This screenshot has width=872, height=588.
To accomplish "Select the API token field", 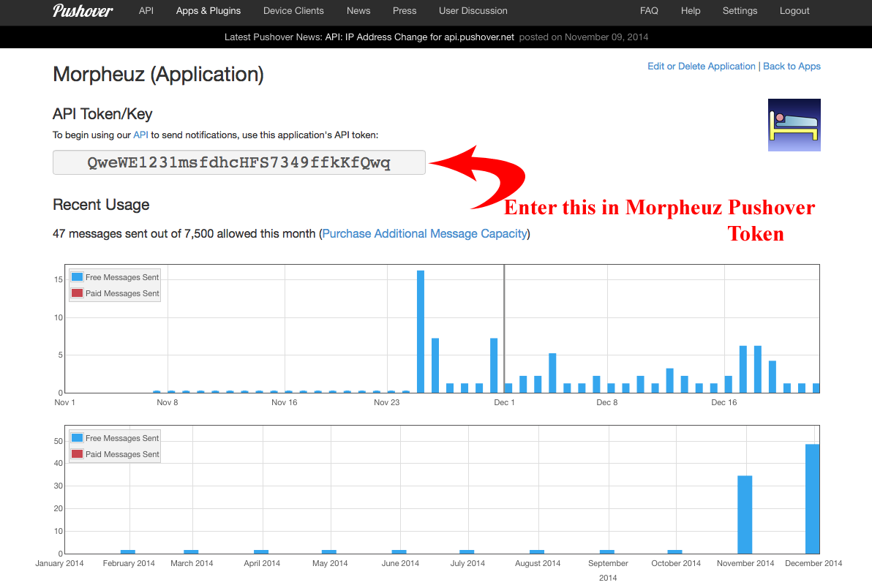I will click(x=239, y=162).
